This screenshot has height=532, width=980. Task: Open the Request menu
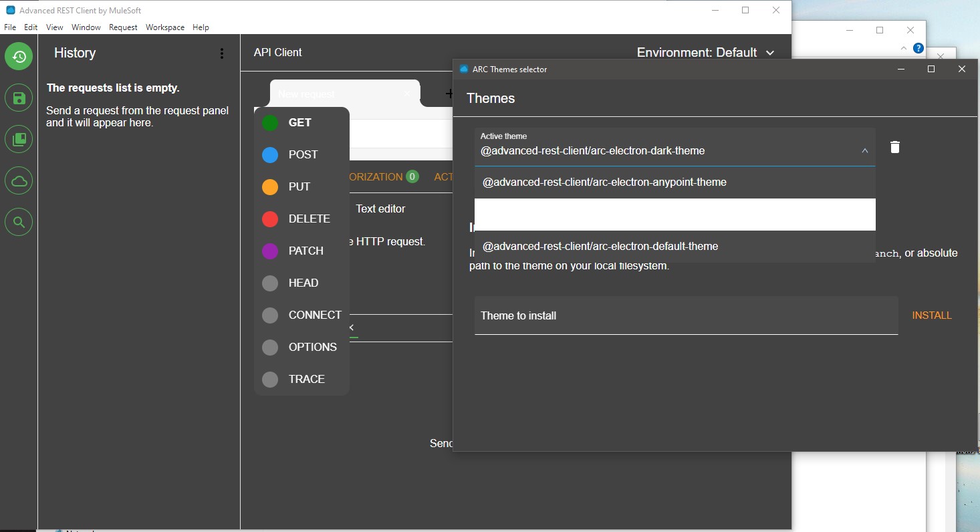[x=123, y=27]
